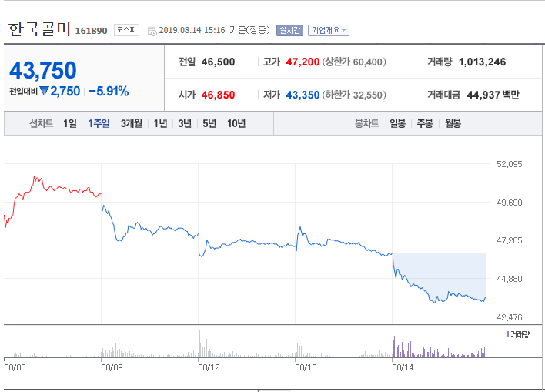Click the 08/14 date marker on chart axis
Screen dimensions: 545x392
click(x=403, y=367)
